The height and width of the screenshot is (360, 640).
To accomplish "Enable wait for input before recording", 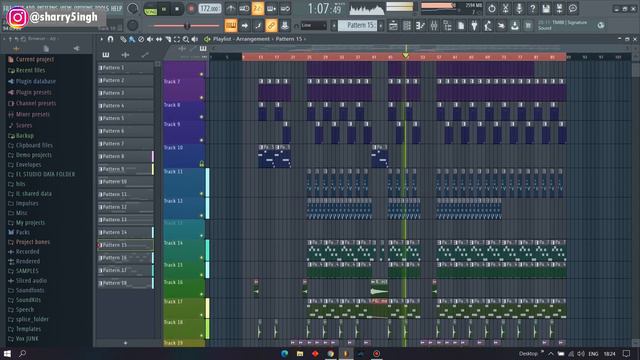I will coord(244,9).
